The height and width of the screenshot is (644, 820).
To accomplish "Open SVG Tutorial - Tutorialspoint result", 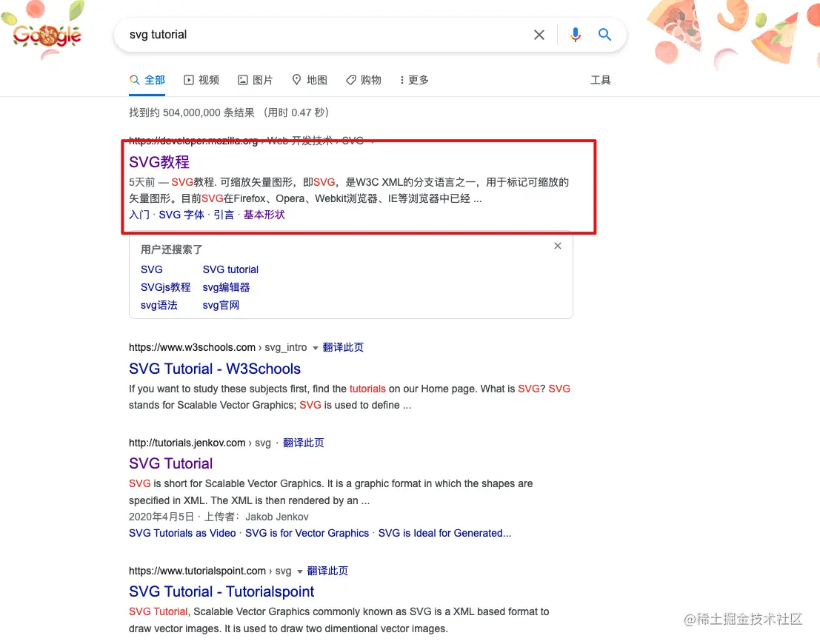I will click(x=221, y=591).
